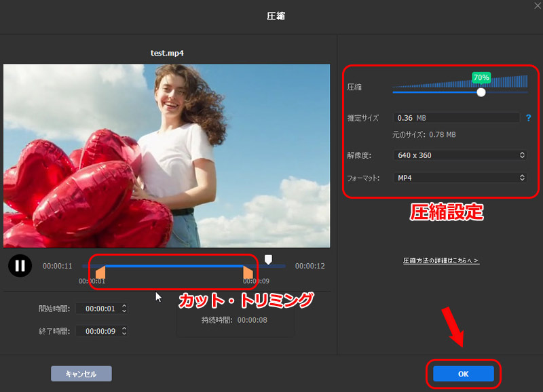Click the 開始時間 stepper arrows
The width and height of the screenshot is (543, 392).
(x=124, y=309)
